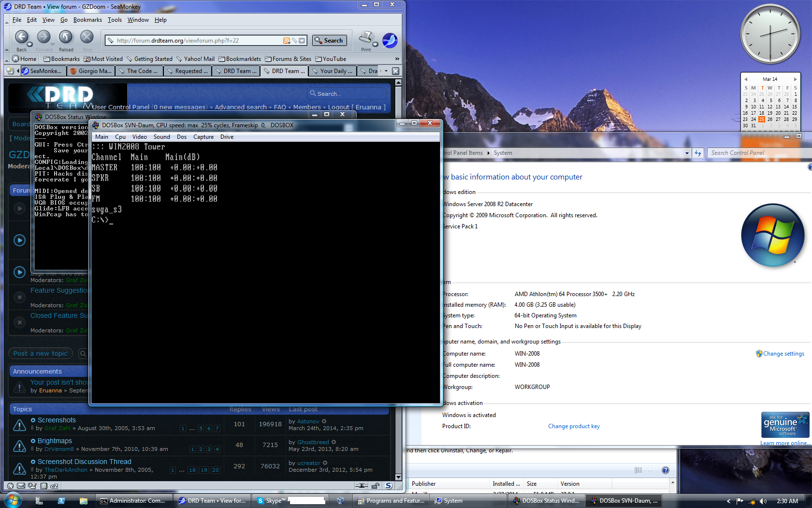Click Learn more online link
Screen dimensions: 812x508
tap(785, 443)
